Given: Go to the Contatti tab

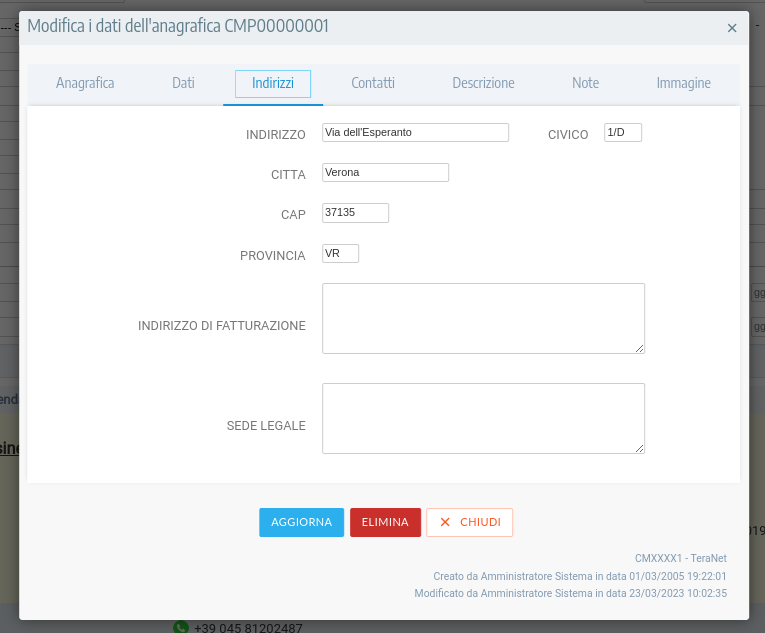Looking at the screenshot, I should click(x=373, y=83).
